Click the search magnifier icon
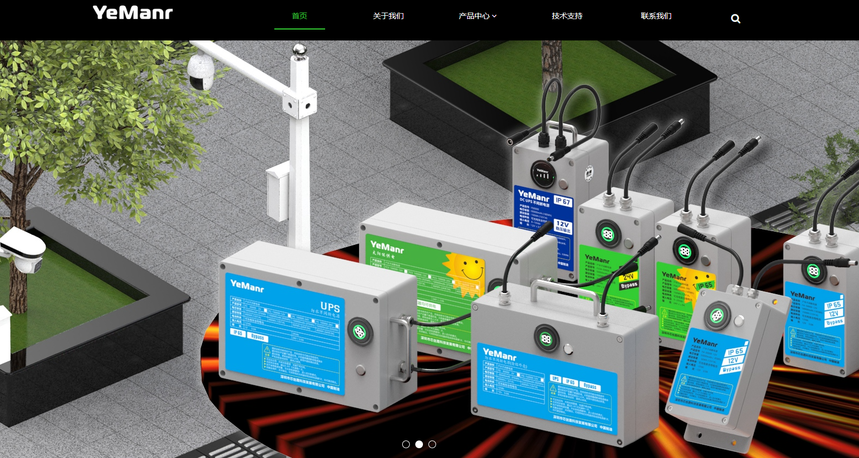Image resolution: width=859 pixels, height=458 pixels. click(x=735, y=19)
